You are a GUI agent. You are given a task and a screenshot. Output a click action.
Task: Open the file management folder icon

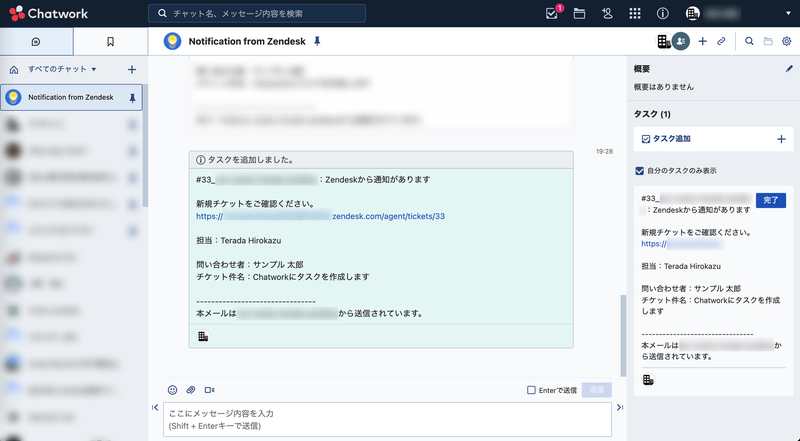click(579, 13)
